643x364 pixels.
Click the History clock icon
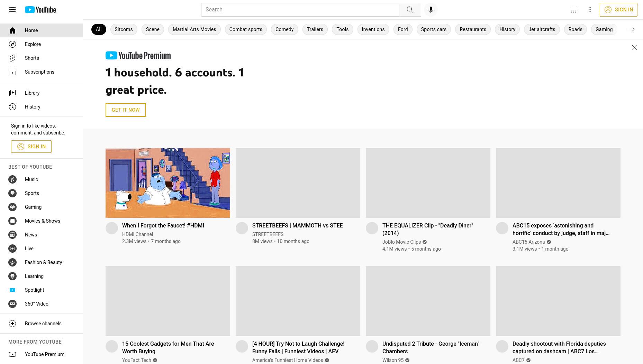(x=12, y=107)
